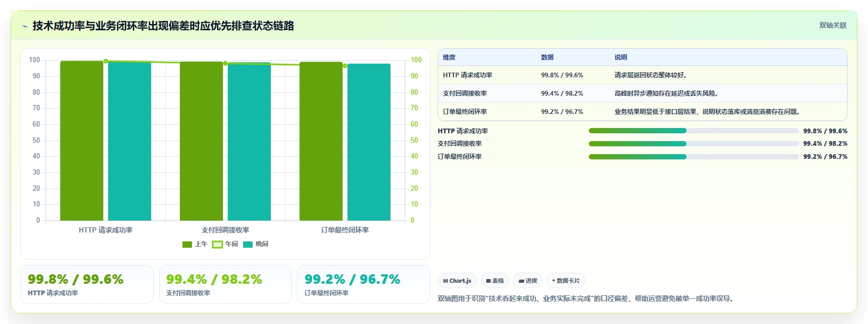868x324 pixels.
Task: Click the 99.2% / 96.7% value beside progress bar
Action: [825, 157]
